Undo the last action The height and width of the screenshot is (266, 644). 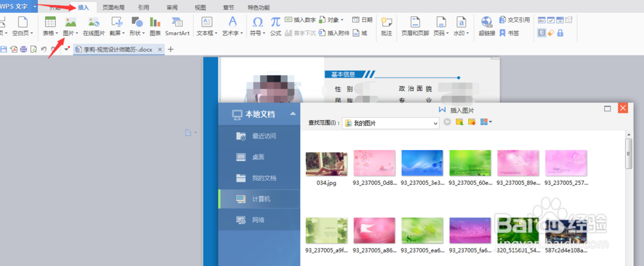pyautogui.click(x=43, y=49)
